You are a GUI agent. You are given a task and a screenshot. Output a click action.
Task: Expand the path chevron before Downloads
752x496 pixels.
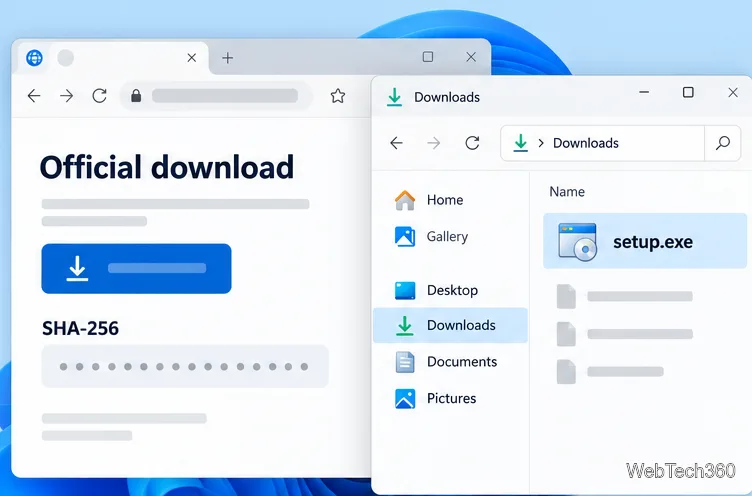(541, 143)
